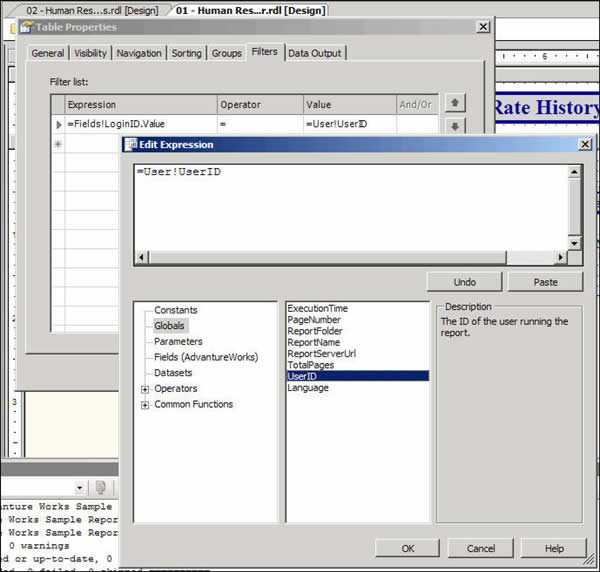Switch to the Data Output tab
Screen dimensions: 600x572
314,53
